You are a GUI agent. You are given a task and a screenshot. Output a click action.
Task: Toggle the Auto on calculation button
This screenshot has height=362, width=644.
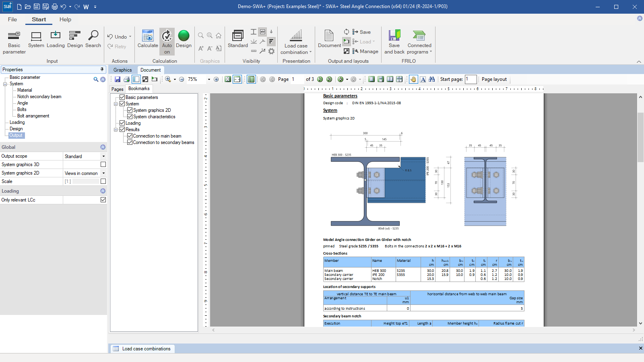pos(167,41)
